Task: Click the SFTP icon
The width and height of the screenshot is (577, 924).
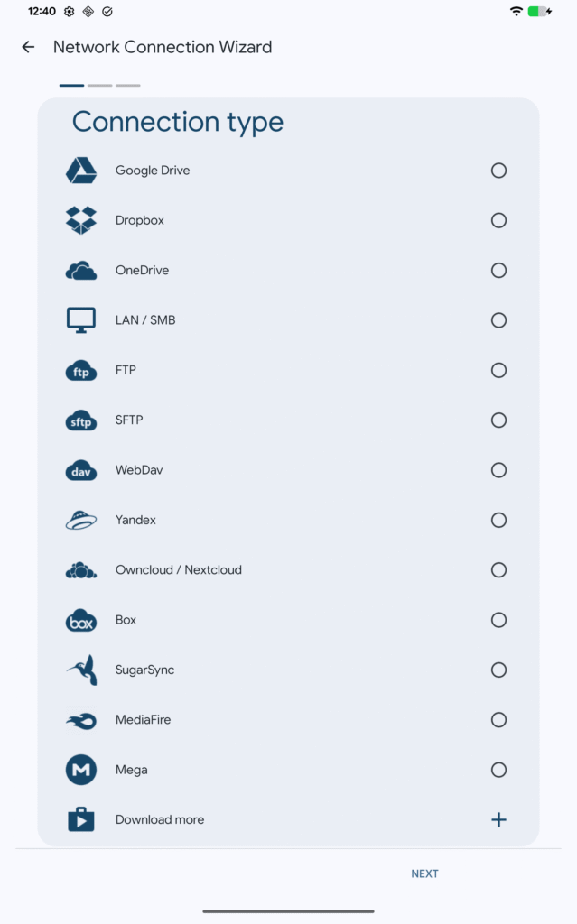Action: [81, 420]
